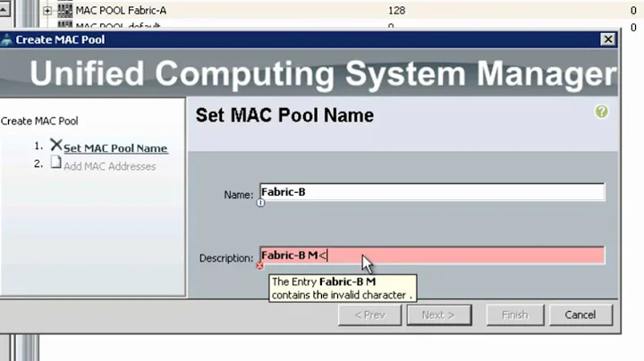Click the green help question mark icon

602,112
